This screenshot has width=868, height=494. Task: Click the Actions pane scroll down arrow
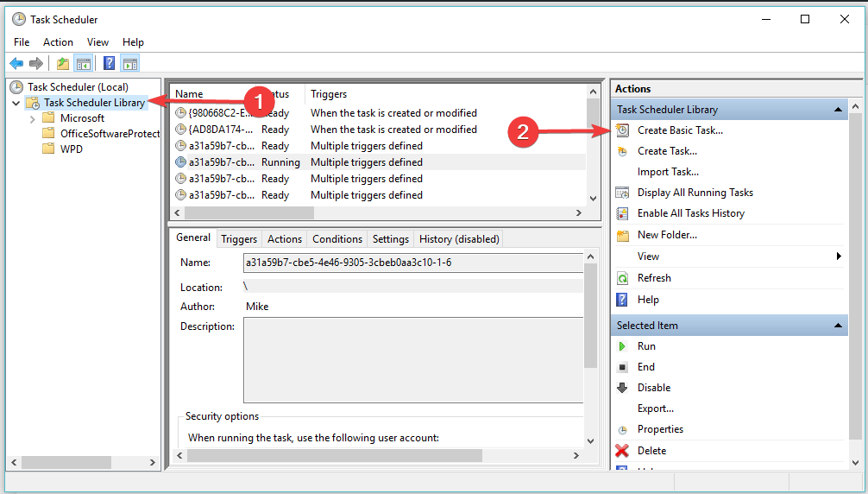[855, 462]
